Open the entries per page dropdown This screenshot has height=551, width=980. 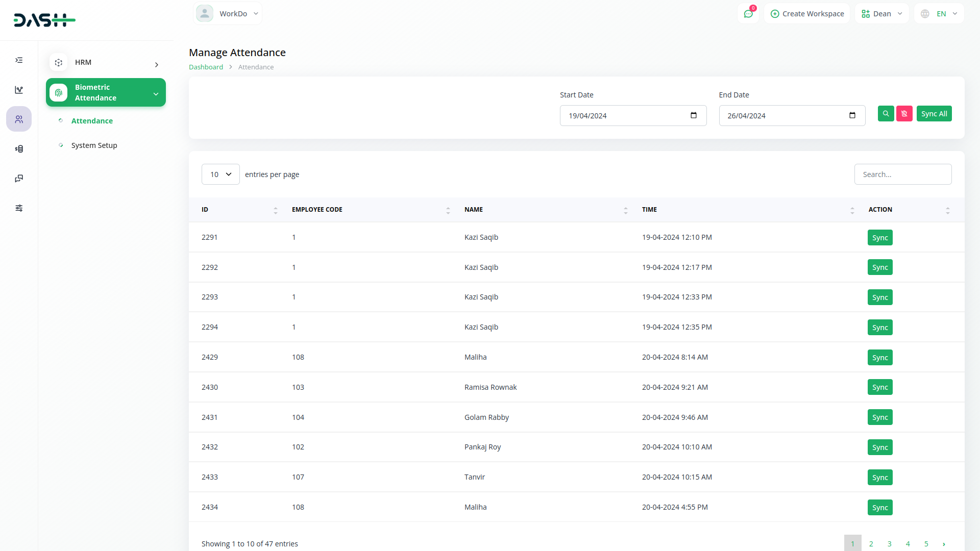220,174
